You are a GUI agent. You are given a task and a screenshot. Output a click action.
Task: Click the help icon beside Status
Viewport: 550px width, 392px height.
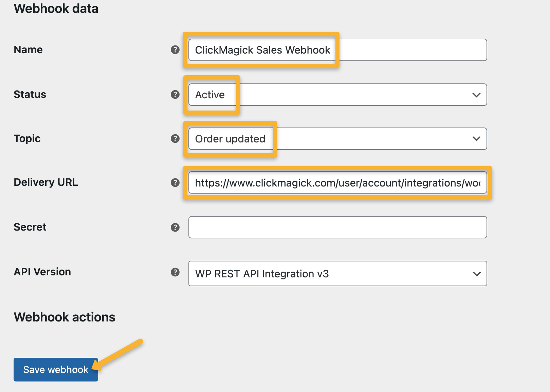(x=175, y=95)
